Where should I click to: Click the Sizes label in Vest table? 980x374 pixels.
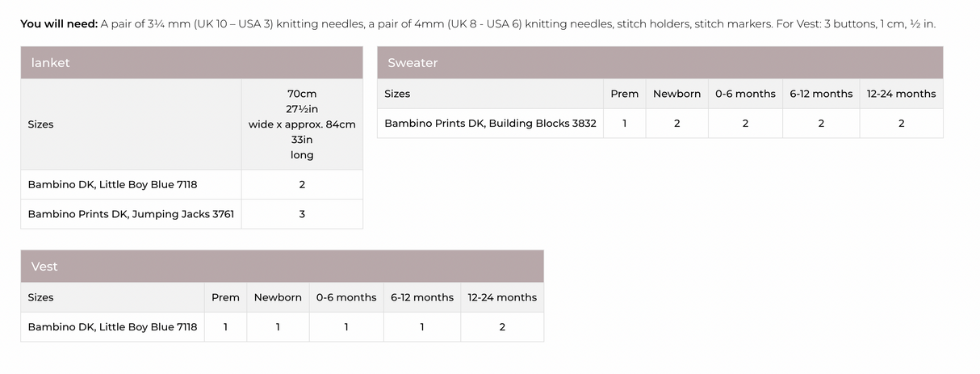40,297
